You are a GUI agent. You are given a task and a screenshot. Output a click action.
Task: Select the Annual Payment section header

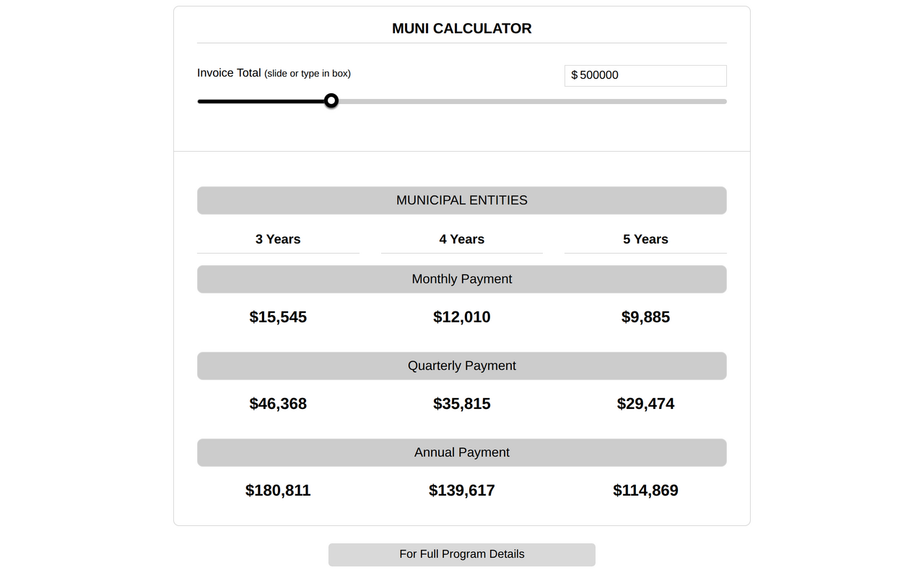[x=461, y=452]
